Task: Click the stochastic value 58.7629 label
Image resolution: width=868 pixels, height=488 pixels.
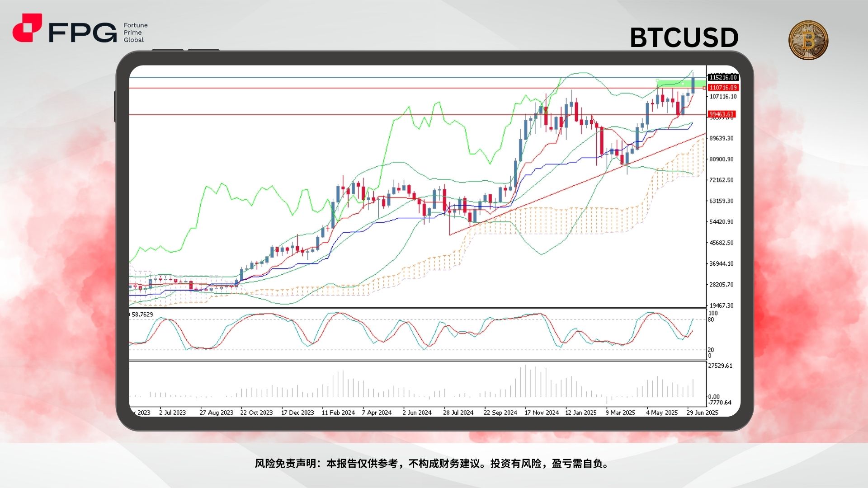Action: [x=142, y=314]
